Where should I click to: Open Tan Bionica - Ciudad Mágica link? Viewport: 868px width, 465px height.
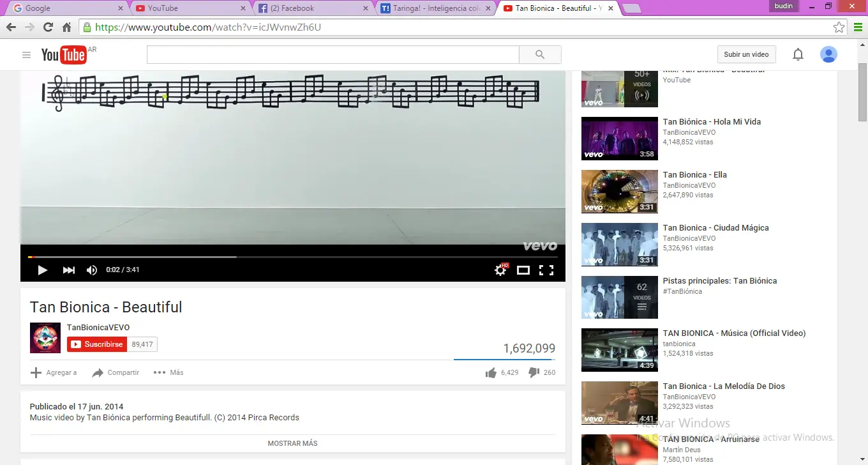tap(715, 228)
